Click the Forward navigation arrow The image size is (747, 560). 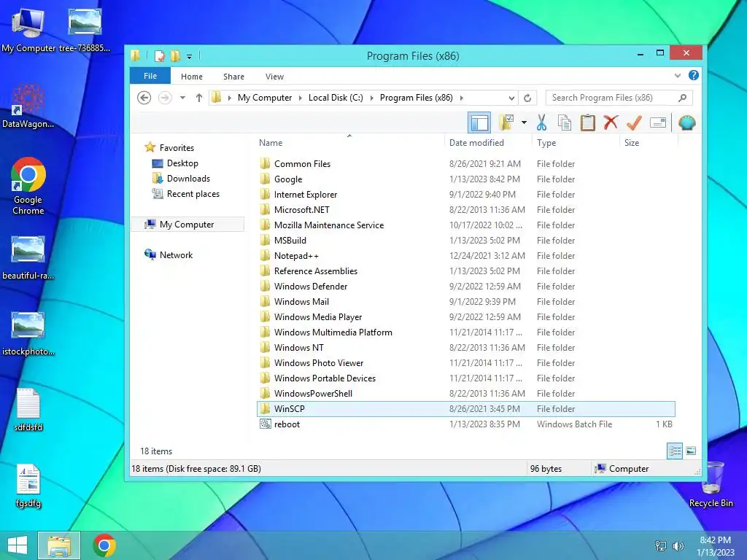(165, 98)
